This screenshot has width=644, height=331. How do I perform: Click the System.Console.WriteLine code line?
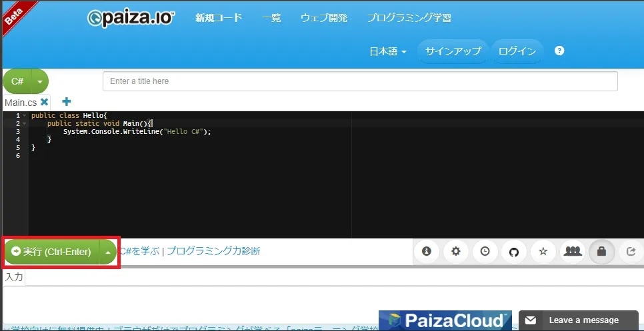[137, 132]
